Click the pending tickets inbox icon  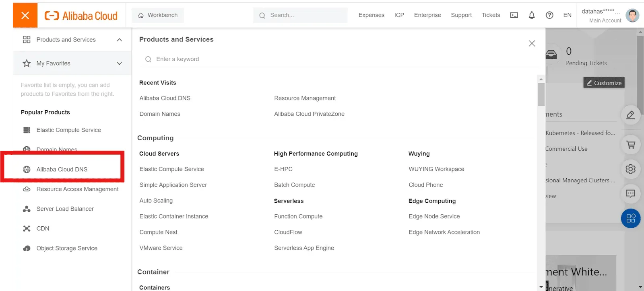click(x=551, y=54)
